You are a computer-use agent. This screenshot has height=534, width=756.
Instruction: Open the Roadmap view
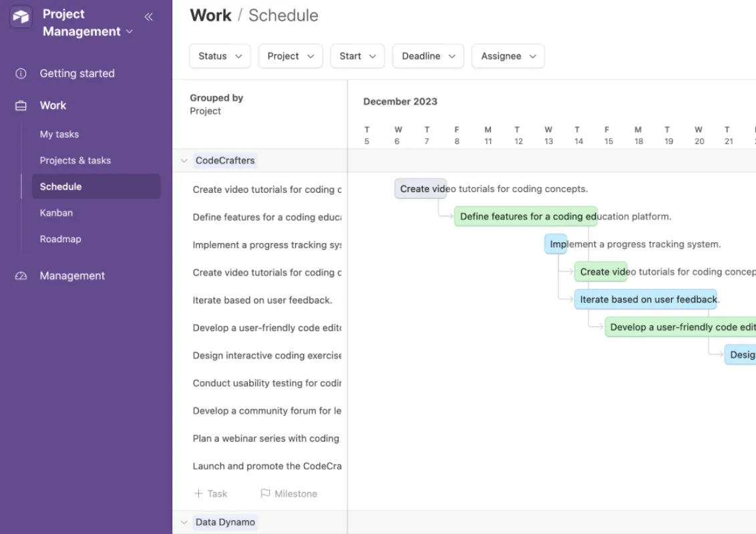[x=61, y=239]
